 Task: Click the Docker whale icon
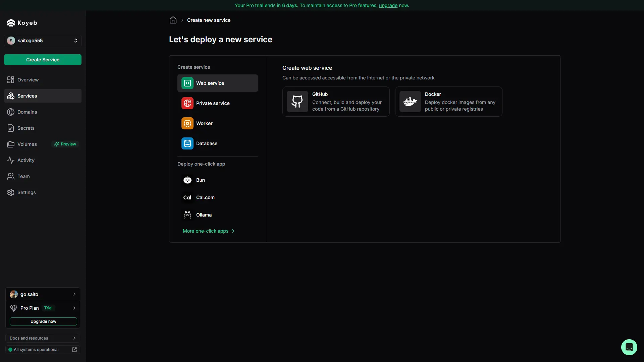tap(410, 102)
